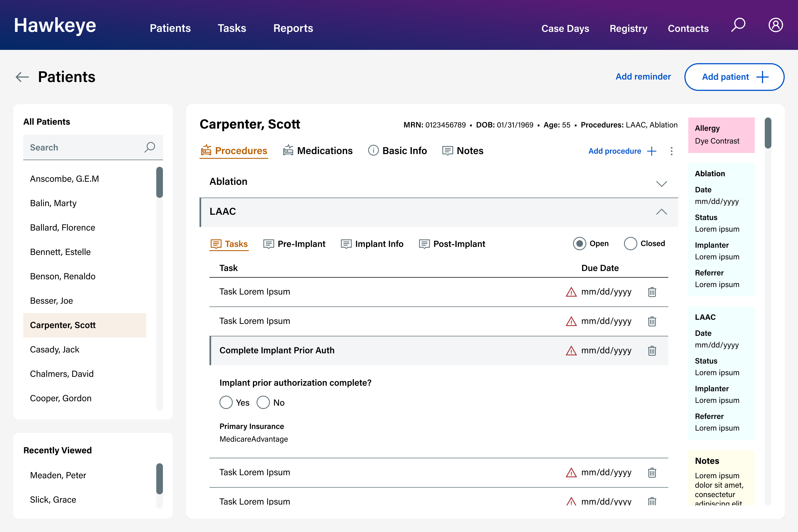Click the warning triangle on second task row
The width and height of the screenshot is (798, 532).
[x=571, y=321]
